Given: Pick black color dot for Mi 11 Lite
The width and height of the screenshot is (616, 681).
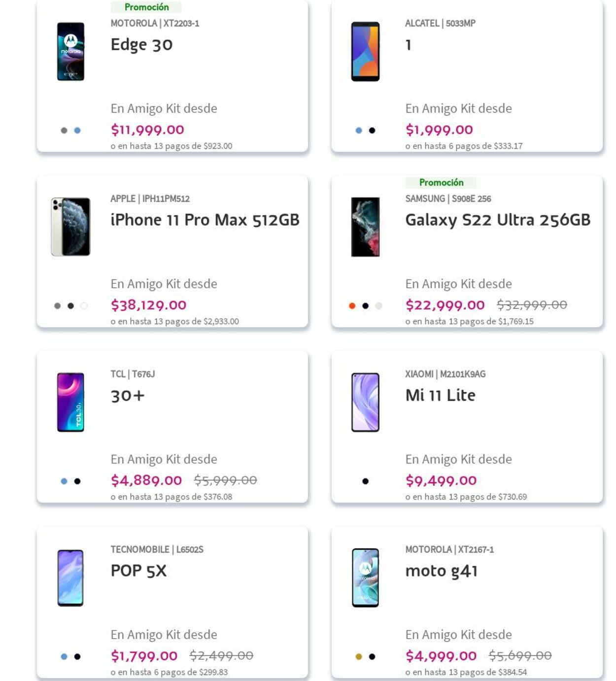Looking at the screenshot, I should 365,481.
